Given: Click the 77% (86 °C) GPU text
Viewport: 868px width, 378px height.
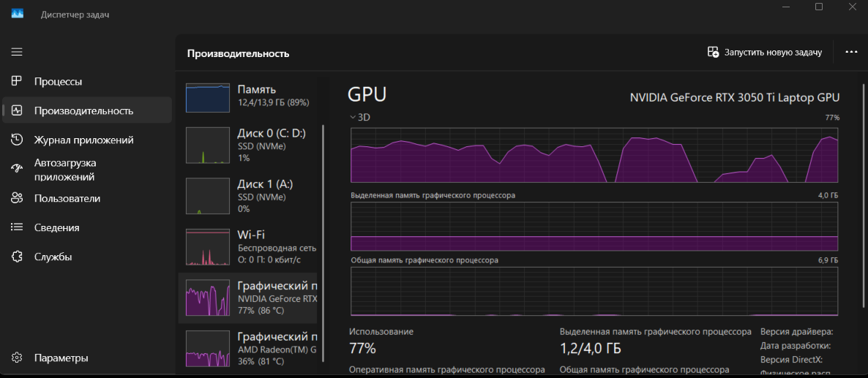Looking at the screenshot, I should point(261,311).
